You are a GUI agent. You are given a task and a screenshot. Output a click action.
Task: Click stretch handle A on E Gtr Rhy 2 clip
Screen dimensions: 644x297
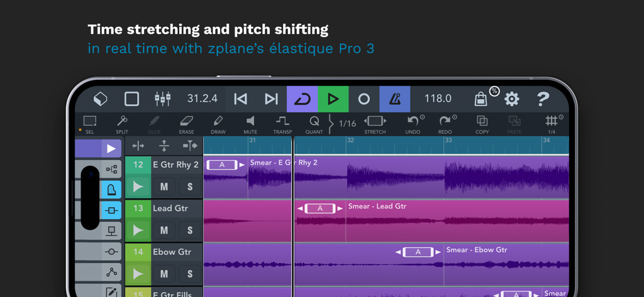point(222,165)
